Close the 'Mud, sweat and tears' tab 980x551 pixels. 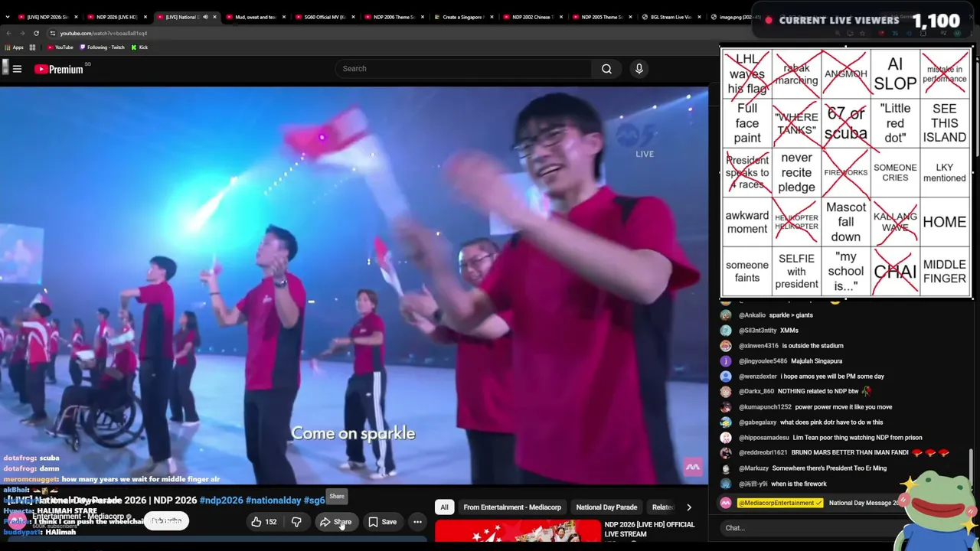pos(284,17)
